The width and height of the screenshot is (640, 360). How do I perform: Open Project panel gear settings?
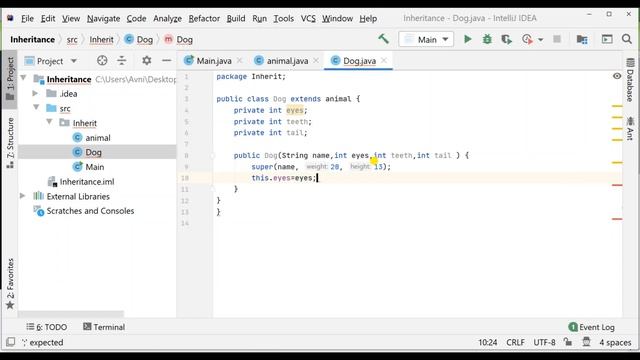[147, 61]
